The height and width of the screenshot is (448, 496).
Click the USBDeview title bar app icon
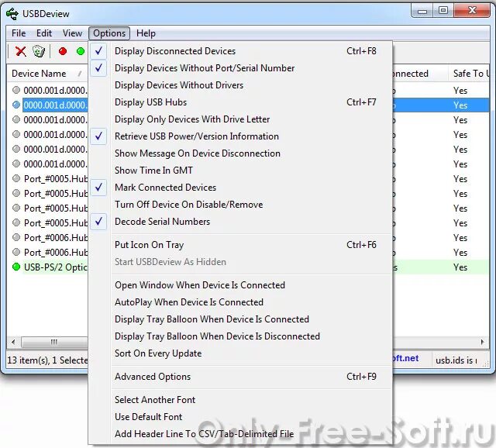click(12, 14)
